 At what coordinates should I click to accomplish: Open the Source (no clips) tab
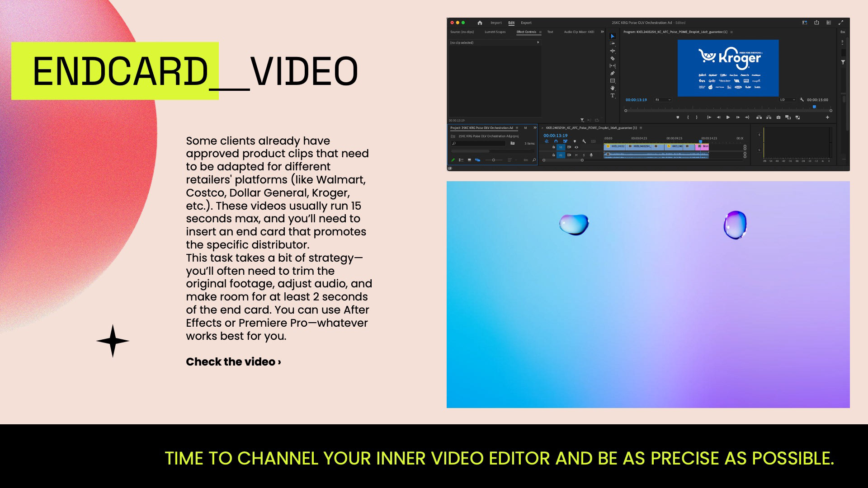(x=462, y=32)
